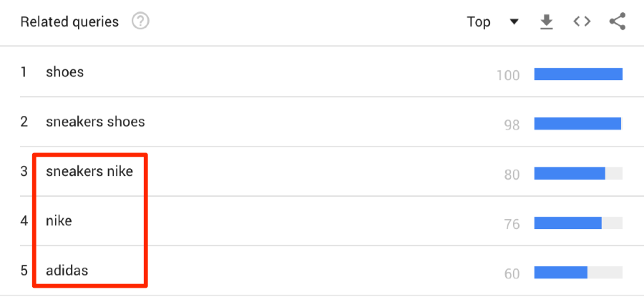Screen dimensions: 644x297
Task: Select the "sneakers shoes" query
Action: [95, 122]
